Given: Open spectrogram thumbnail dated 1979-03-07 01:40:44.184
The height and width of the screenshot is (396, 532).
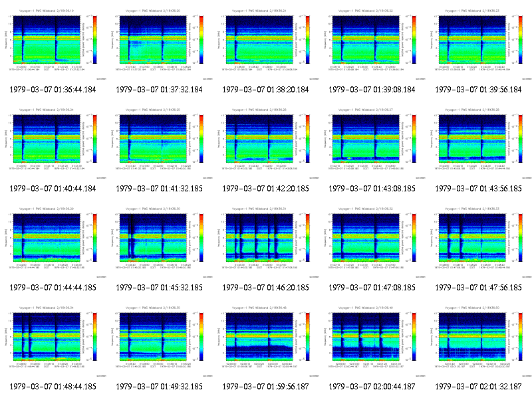Looking at the screenshot, I should tap(53, 143).
